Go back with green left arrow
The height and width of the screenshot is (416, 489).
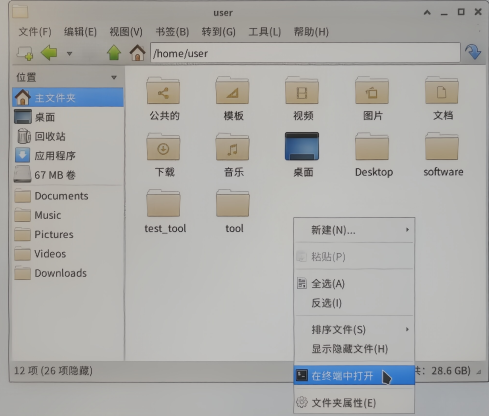[49, 53]
